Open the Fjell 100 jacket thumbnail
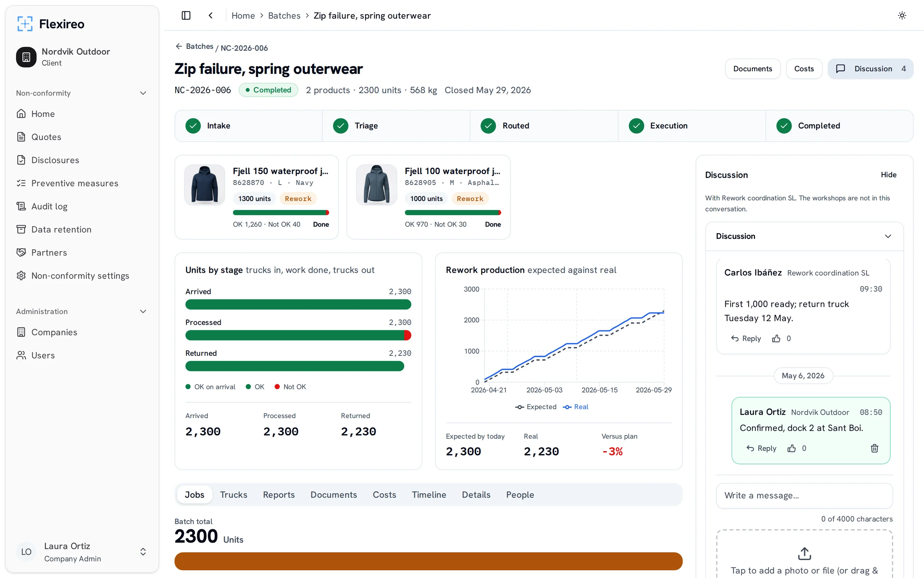The image size is (924, 578). [x=376, y=185]
